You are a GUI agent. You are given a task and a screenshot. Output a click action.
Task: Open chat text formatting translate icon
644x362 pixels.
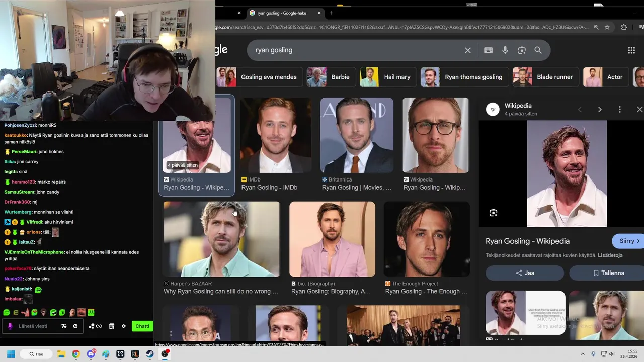click(64, 326)
